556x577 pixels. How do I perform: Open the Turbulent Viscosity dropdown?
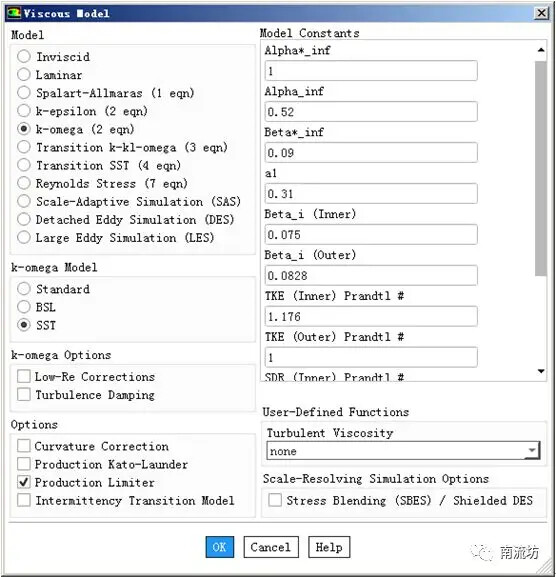click(403, 451)
